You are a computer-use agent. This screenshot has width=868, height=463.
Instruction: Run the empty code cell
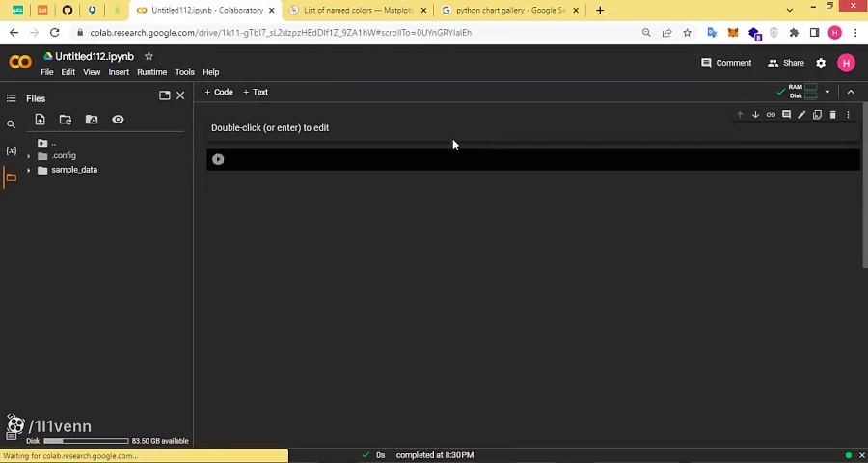(x=218, y=159)
